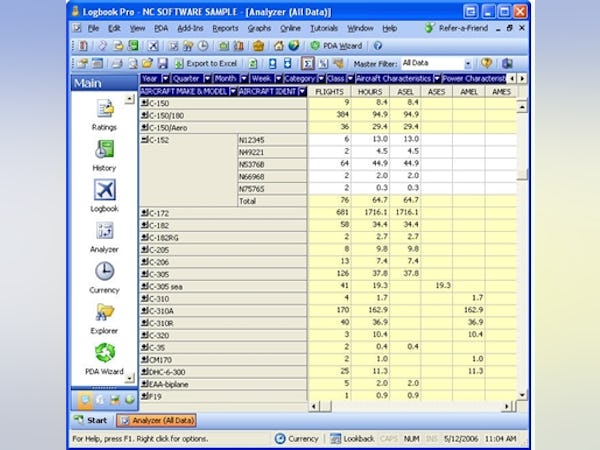Click the print preview icon in Analyzer toolbar
Image resolution: width=600 pixels, height=450 pixels.
click(132, 64)
